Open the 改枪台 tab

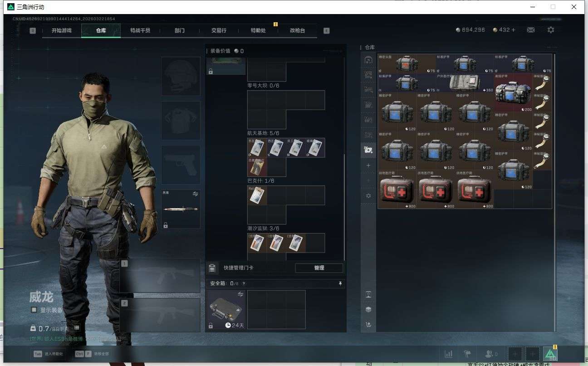pos(298,30)
